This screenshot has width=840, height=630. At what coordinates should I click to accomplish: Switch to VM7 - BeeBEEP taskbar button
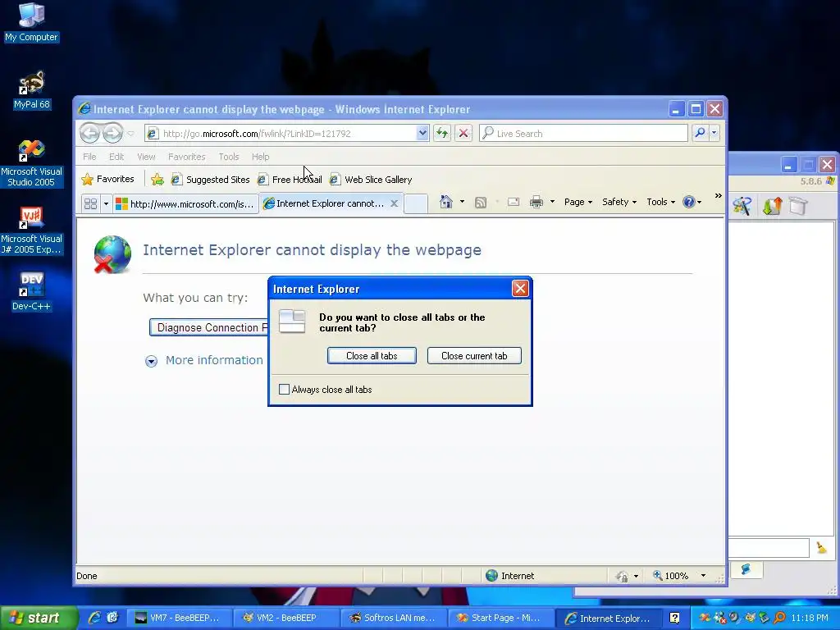click(181, 618)
